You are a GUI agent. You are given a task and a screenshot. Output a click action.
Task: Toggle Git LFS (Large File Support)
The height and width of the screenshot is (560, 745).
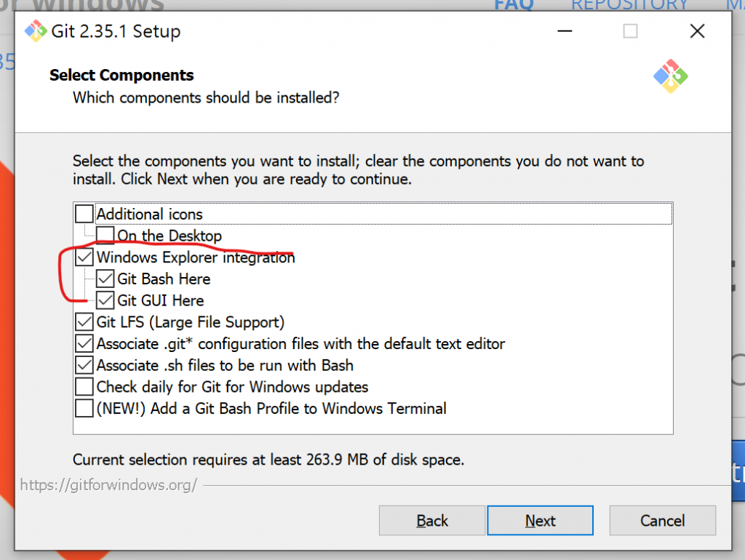coord(85,321)
